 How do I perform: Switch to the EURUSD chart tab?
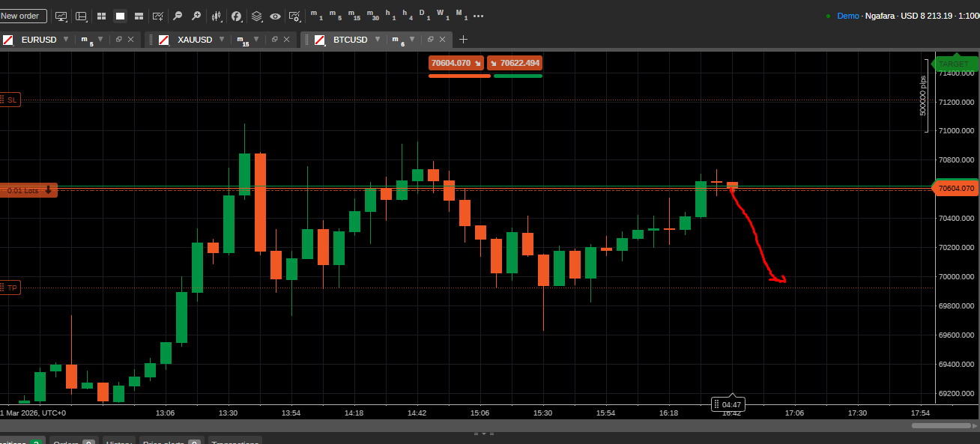coord(37,40)
